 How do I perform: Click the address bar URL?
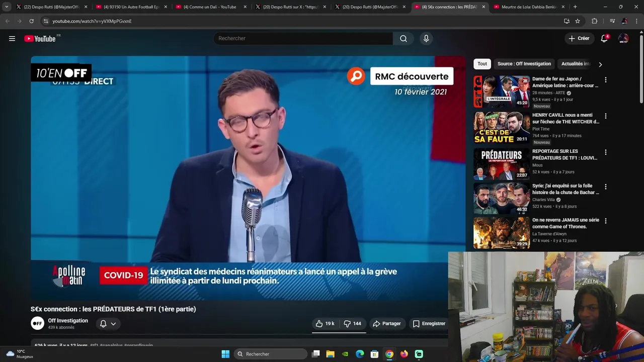(x=92, y=21)
